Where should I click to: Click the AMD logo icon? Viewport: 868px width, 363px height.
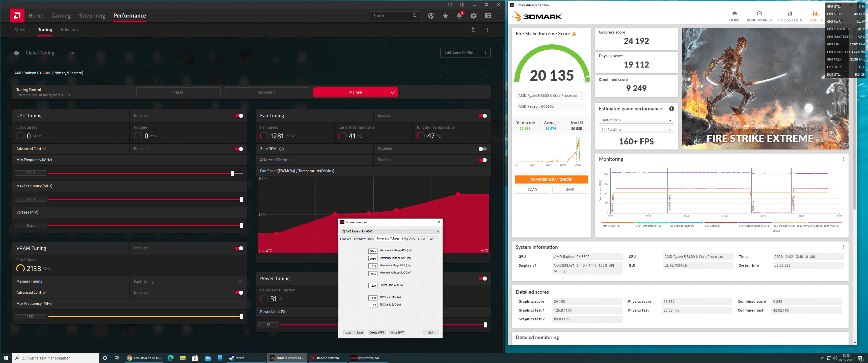pyautogui.click(x=17, y=15)
